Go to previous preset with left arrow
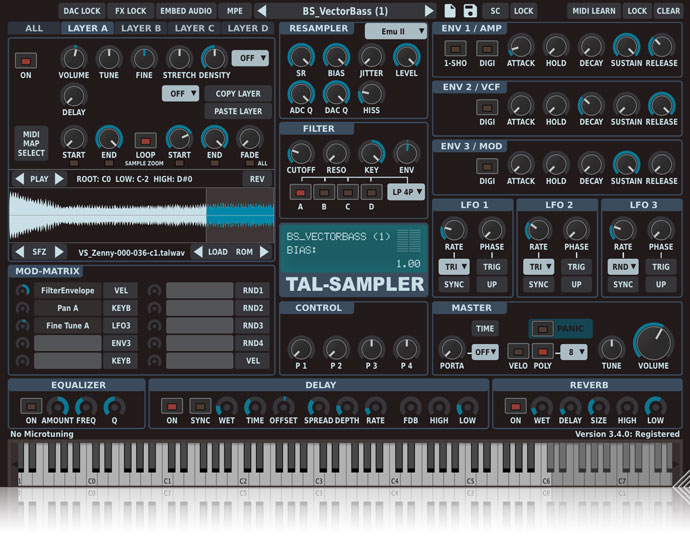Viewport: 690px width, 537px height. [x=261, y=10]
